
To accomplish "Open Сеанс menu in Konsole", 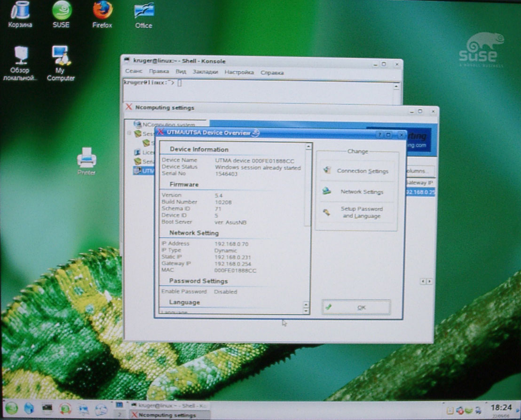I will coord(134,71).
